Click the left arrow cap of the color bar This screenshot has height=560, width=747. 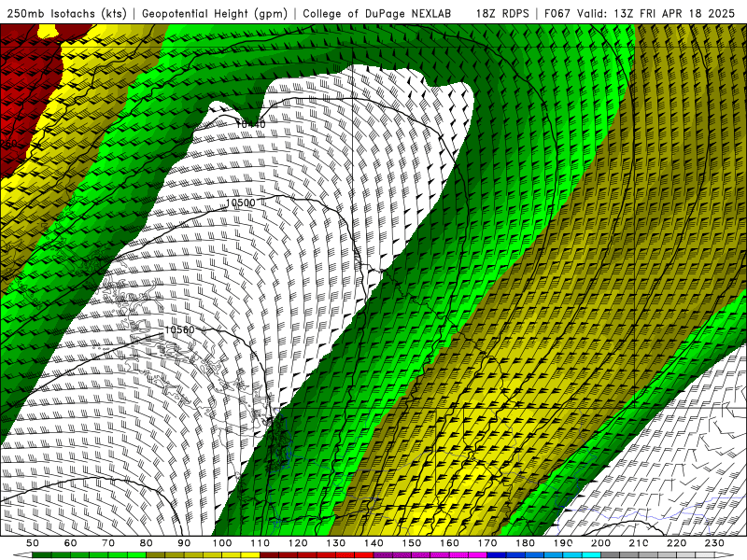click(x=22, y=555)
